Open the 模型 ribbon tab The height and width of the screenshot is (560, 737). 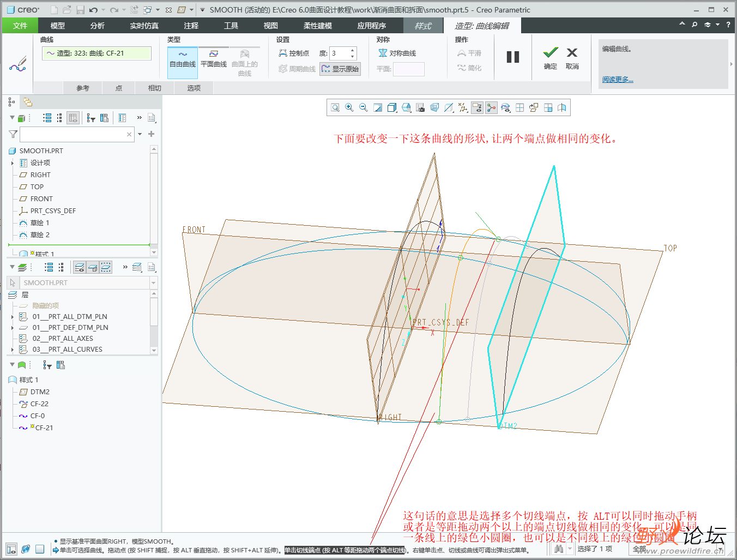tap(58, 26)
